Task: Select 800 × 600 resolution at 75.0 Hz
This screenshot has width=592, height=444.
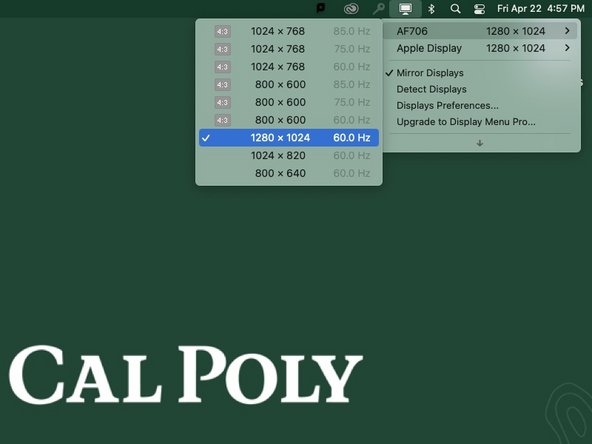Action: click(x=289, y=102)
